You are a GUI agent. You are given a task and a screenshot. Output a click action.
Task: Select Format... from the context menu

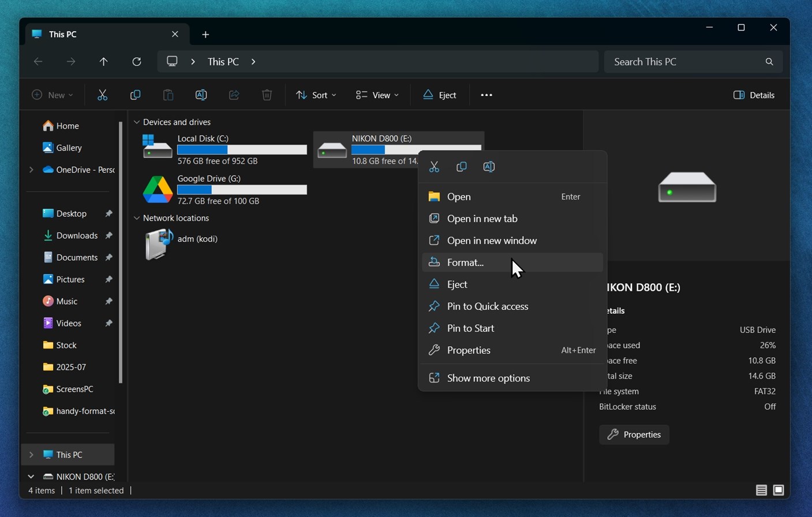465,263
